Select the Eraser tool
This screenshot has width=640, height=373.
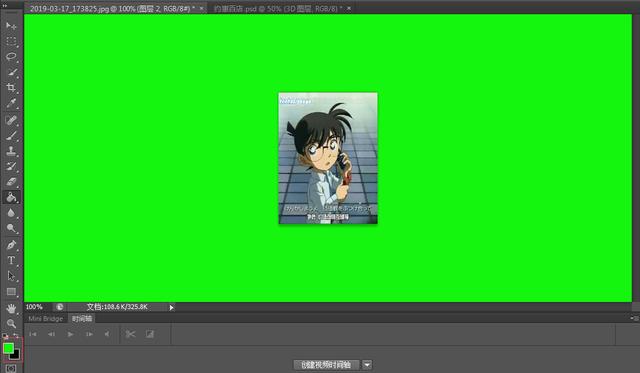pyautogui.click(x=11, y=182)
